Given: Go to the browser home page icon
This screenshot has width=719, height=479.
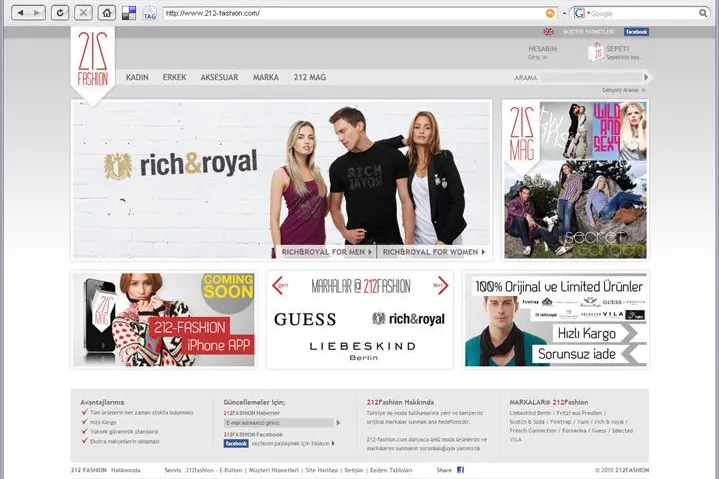Looking at the screenshot, I should [106, 13].
